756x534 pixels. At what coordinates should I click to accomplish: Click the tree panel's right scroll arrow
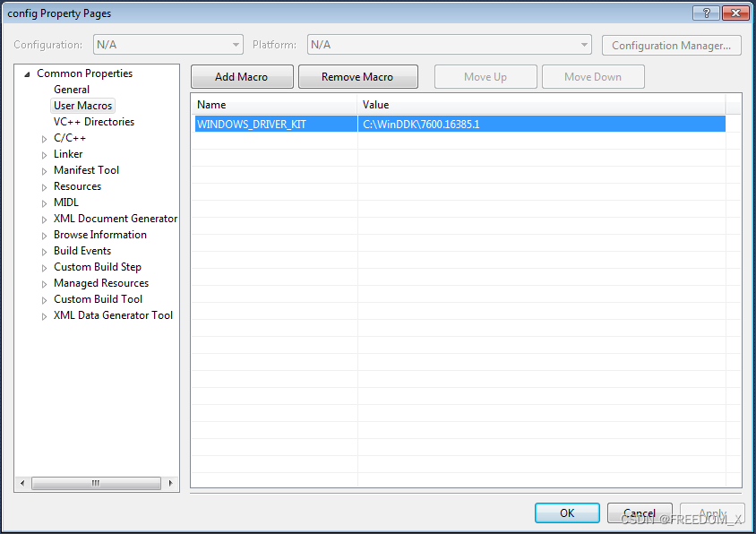tap(170, 482)
